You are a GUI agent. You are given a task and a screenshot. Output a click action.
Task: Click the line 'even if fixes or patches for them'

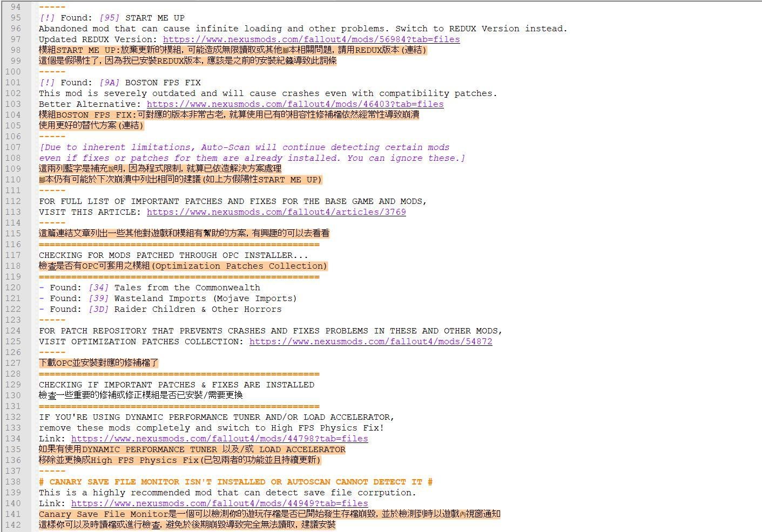point(252,158)
